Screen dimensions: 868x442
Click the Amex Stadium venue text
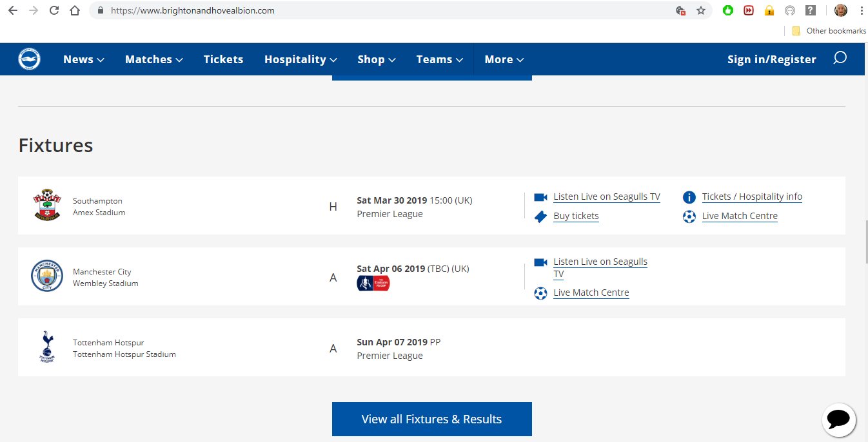pos(99,212)
